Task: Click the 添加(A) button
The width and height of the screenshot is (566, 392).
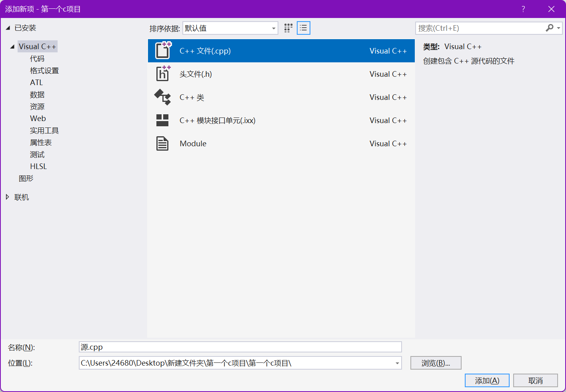Action: [487, 380]
